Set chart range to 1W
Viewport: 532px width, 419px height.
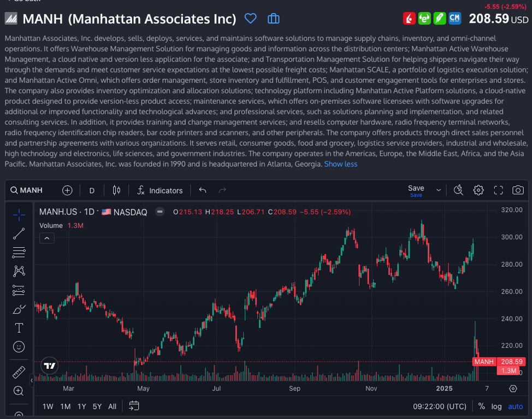coord(48,406)
